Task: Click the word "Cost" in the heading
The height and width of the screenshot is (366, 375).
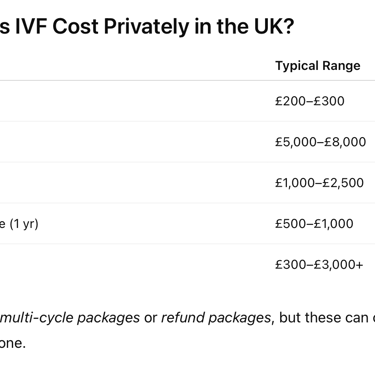Action: click(x=75, y=26)
